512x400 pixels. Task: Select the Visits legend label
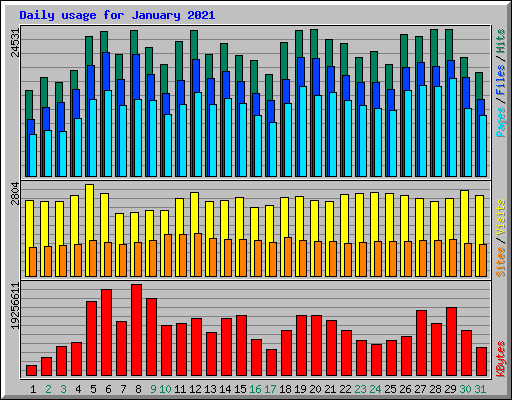[501, 218]
